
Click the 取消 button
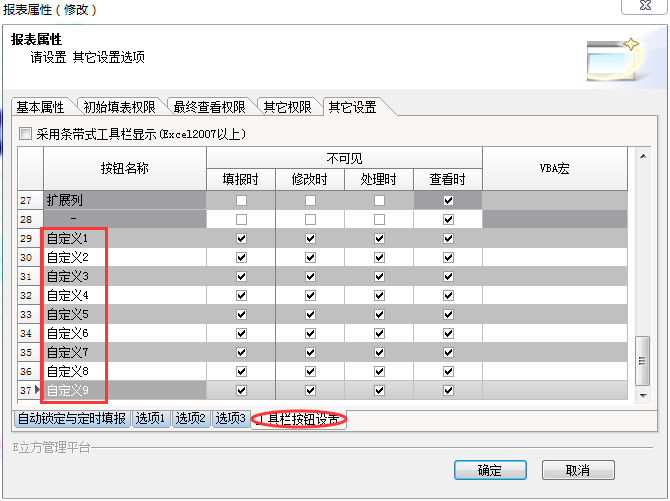click(577, 470)
